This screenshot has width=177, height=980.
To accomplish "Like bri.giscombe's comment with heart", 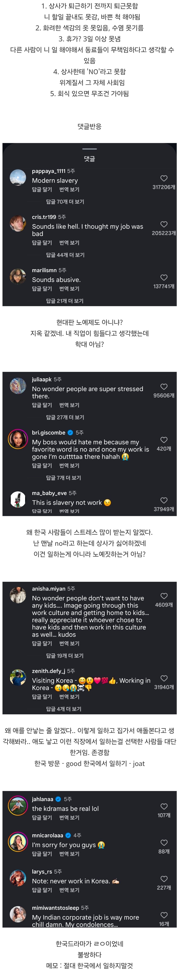I will coord(164,440).
